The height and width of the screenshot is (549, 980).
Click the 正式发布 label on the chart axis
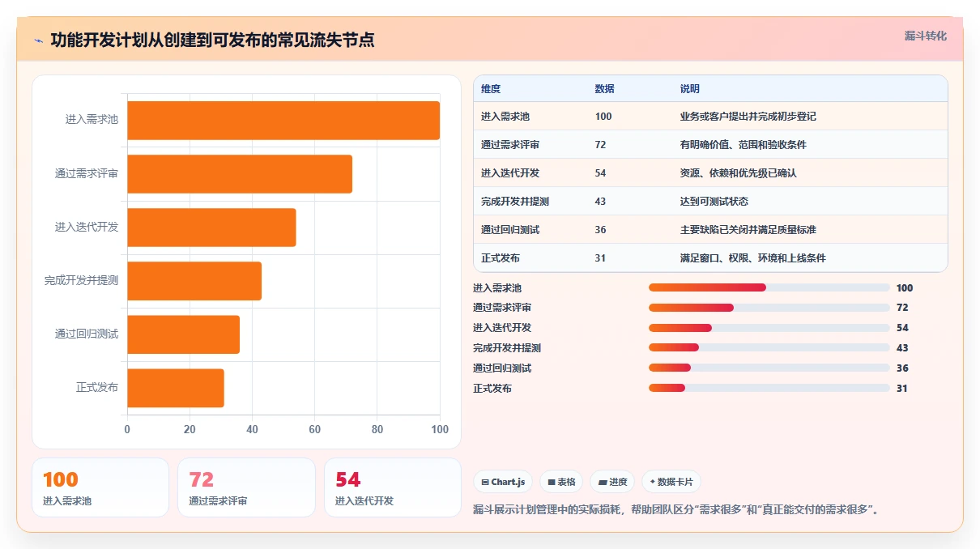(x=97, y=388)
